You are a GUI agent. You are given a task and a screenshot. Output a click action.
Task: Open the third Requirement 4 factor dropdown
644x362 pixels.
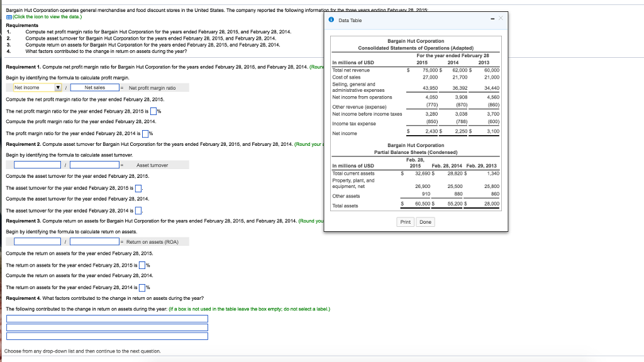pos(107,336)
